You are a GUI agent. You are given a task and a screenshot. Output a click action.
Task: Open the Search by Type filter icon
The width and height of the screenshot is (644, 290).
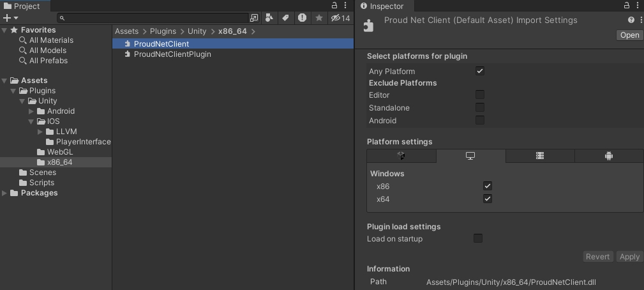tap(270, 18)
